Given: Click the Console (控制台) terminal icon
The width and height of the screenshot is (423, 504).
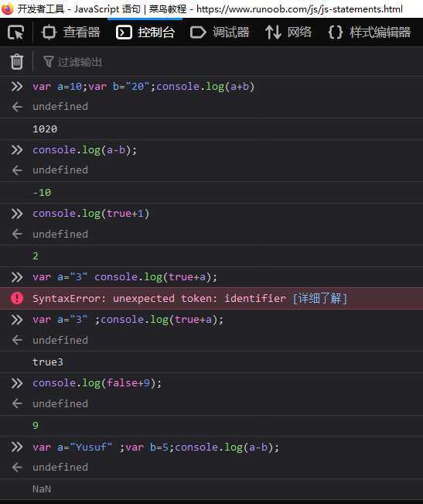Looking at the screenshot, I should 124,33.
